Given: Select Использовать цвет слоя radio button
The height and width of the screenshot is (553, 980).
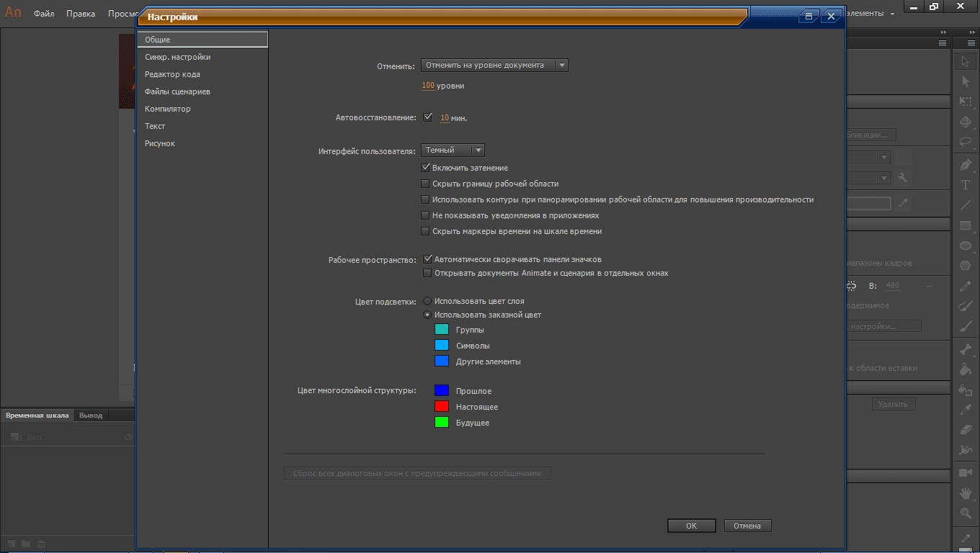Looking at the screenshot, I should pos(427,301).
